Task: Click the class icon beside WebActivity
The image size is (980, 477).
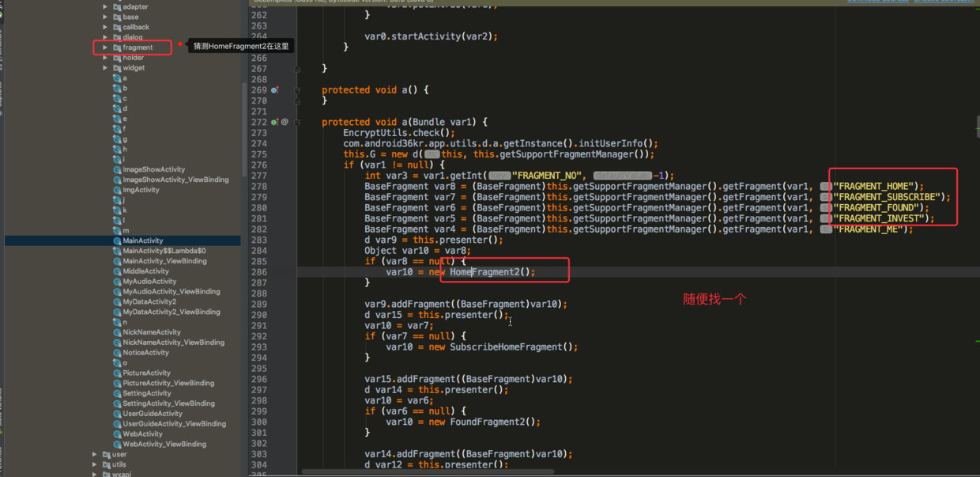Action: [117, 434]
